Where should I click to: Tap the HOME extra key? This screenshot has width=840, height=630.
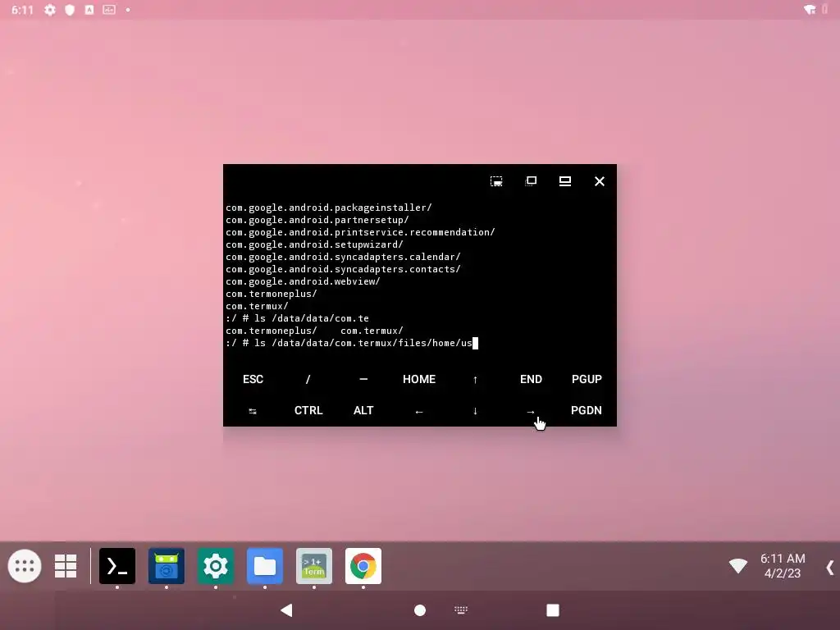[x=419, y=379]
